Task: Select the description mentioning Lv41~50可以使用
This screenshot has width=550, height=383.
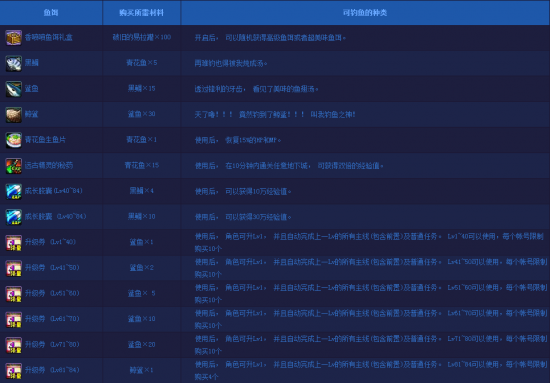Action: tap(371, 268)
